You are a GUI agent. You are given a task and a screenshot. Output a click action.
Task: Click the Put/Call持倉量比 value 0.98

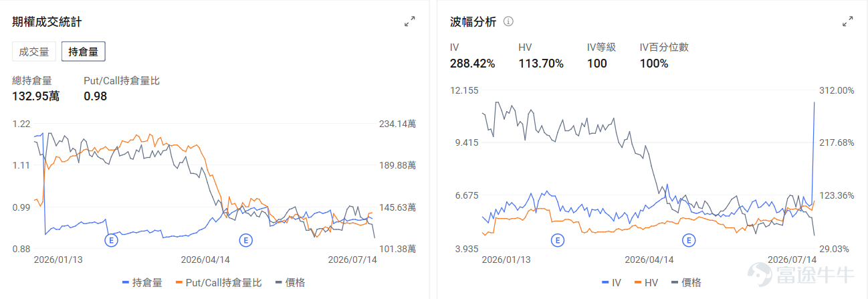(95, 96)
